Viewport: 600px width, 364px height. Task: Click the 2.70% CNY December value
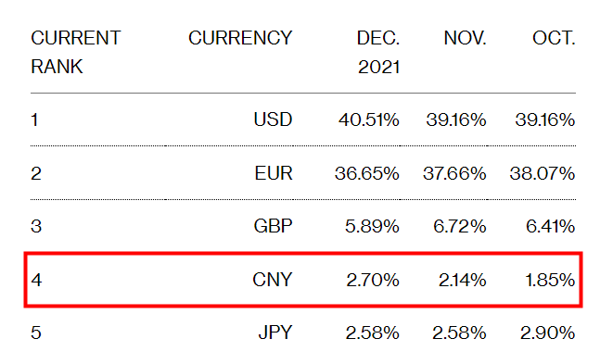click(373, 280)
